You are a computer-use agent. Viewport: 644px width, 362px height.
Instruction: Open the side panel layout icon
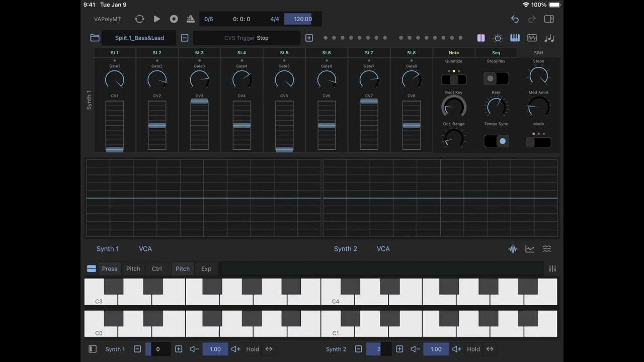click(549, 19)
